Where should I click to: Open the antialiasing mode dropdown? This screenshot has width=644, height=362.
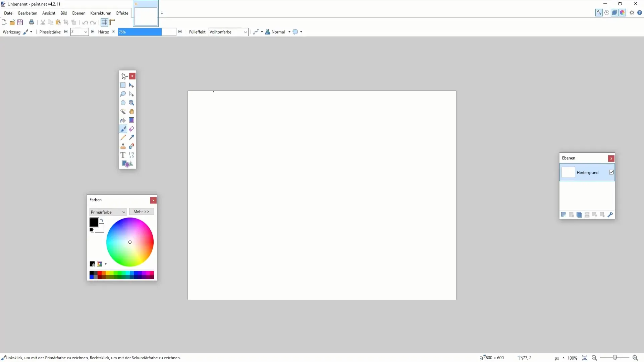tap(258, 32)
